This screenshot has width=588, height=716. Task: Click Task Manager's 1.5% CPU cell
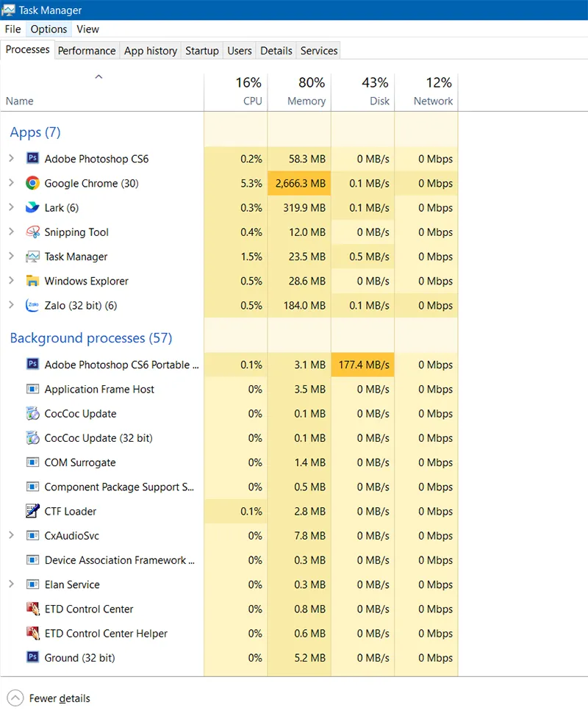click(235, 257)
